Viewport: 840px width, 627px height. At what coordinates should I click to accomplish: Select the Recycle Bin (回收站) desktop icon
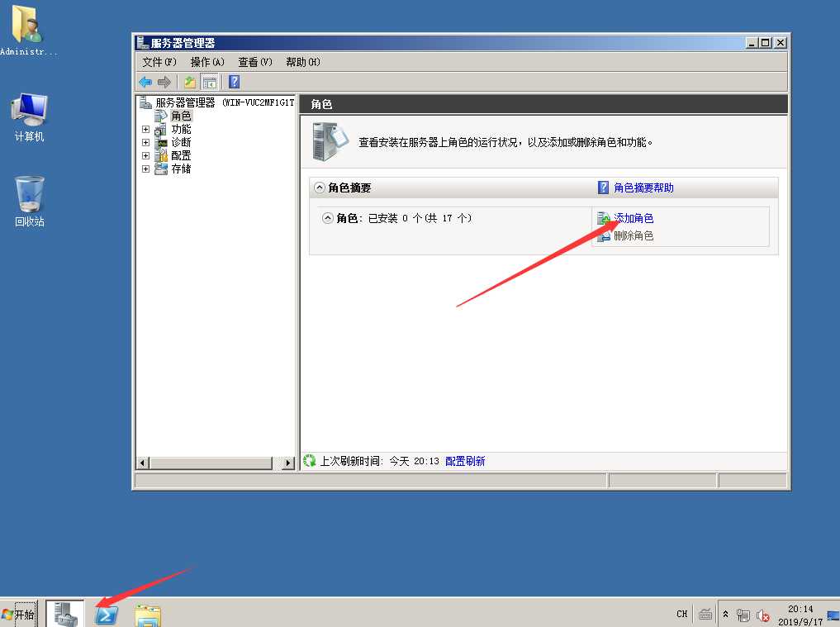[29, 202]
